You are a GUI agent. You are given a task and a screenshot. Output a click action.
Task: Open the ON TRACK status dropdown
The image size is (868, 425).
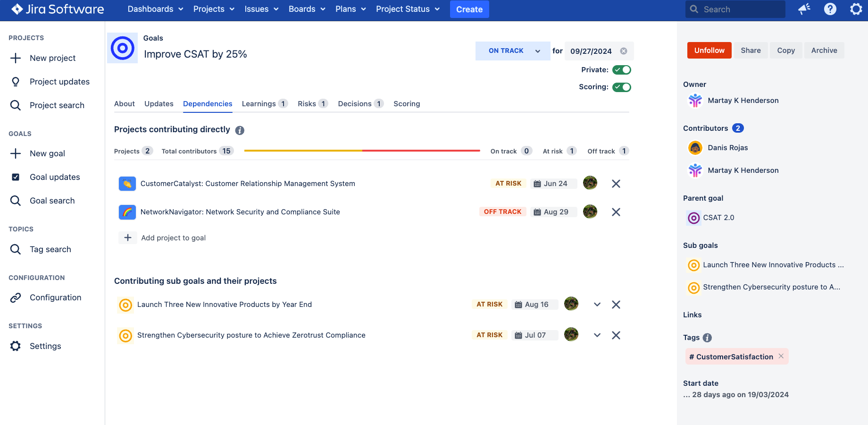[512, 51]
